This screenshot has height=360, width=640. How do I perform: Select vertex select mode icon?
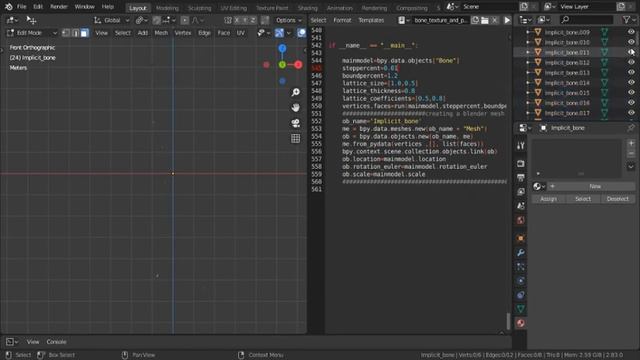pos(66,33)
